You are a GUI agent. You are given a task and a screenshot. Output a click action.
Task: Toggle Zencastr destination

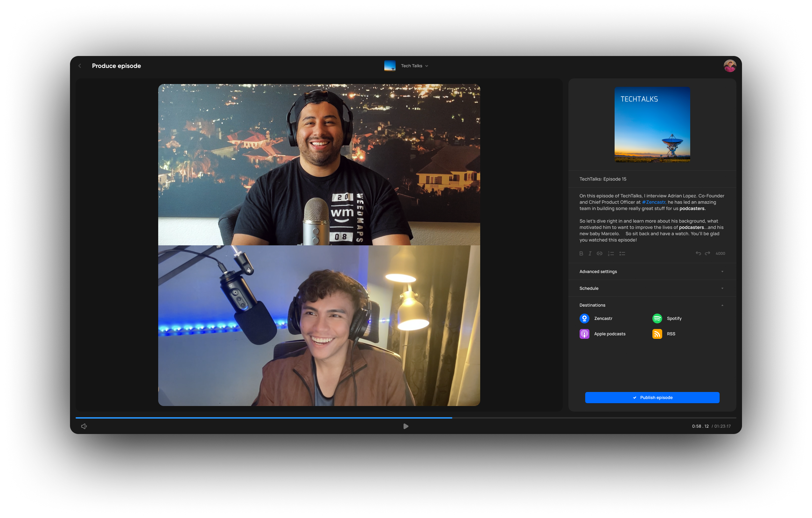[584, 318]
